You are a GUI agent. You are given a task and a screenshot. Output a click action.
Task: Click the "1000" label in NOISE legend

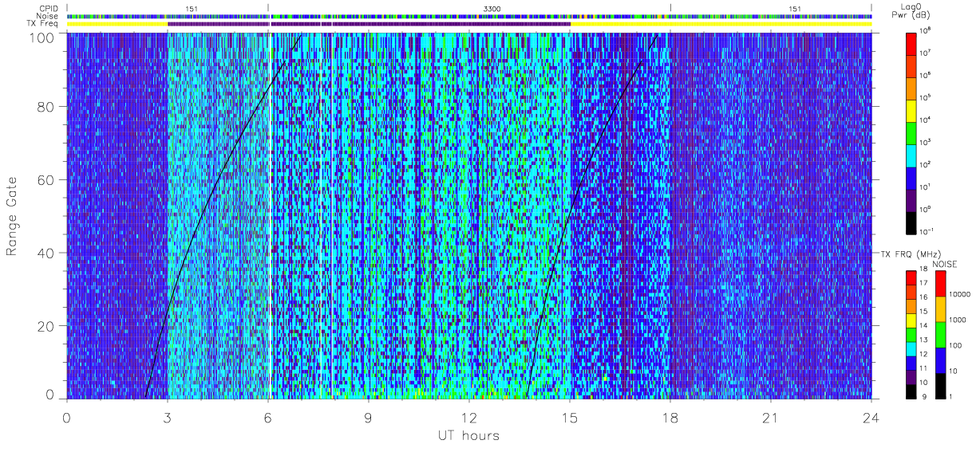pyautogui.click(x=958, y=320)
